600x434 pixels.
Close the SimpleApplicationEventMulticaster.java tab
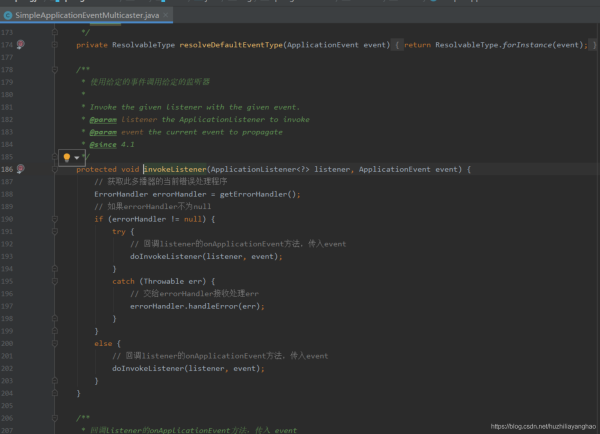click(x=166, y=15)
